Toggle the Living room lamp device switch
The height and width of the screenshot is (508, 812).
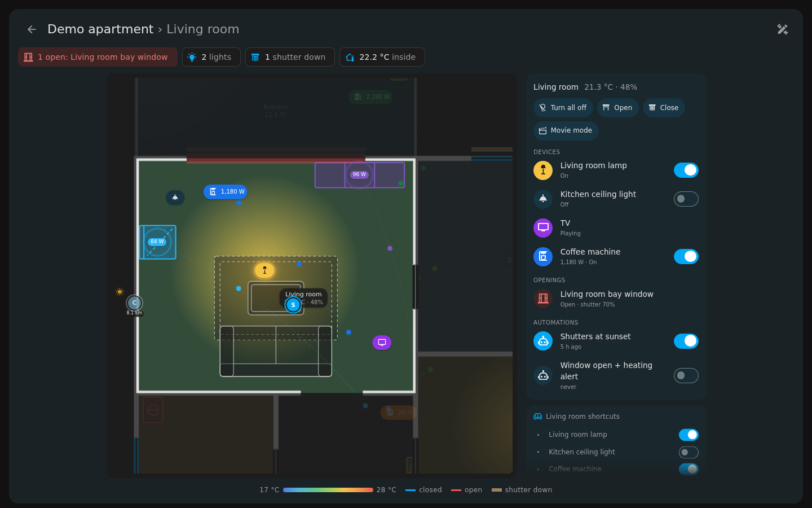(x=686, y=170)
